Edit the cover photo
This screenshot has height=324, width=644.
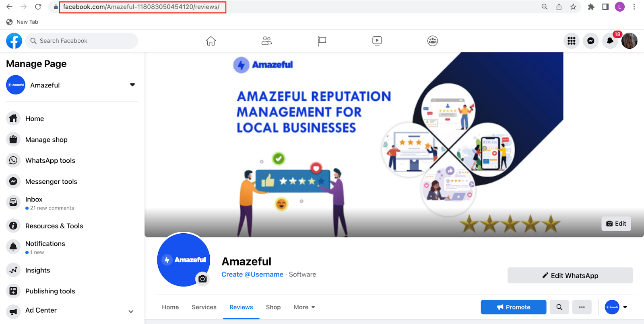(x=616, y=224)
